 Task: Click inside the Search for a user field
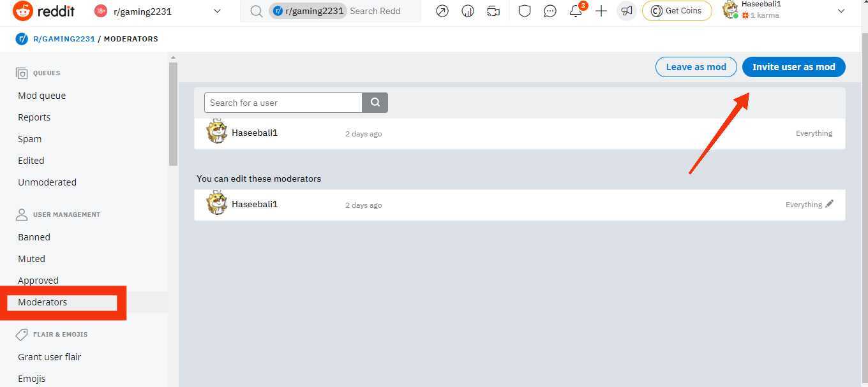pos(283,102)
